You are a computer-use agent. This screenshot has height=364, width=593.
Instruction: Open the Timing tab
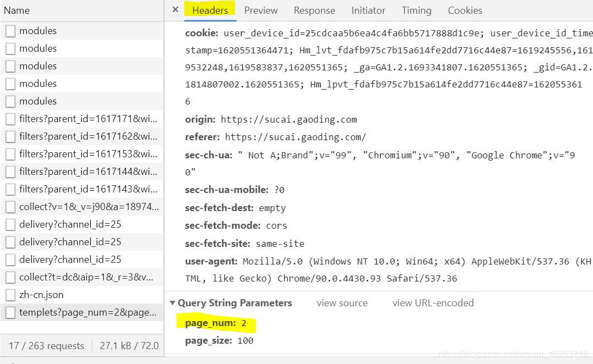pyautogui.click(x=416, y=10)
